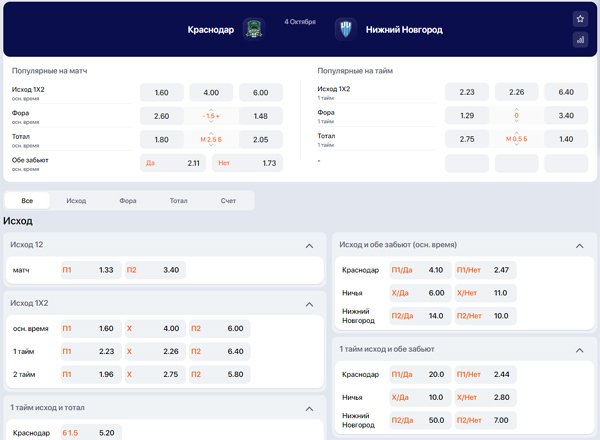Click the Nizhny Novgorod team crest
The image size is (600, 440).
[346, 29]
